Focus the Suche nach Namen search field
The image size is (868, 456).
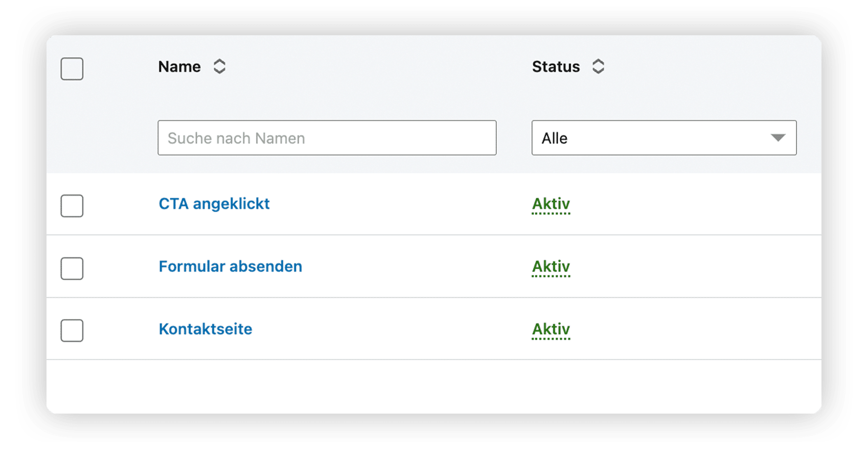(x=327, y=138)
